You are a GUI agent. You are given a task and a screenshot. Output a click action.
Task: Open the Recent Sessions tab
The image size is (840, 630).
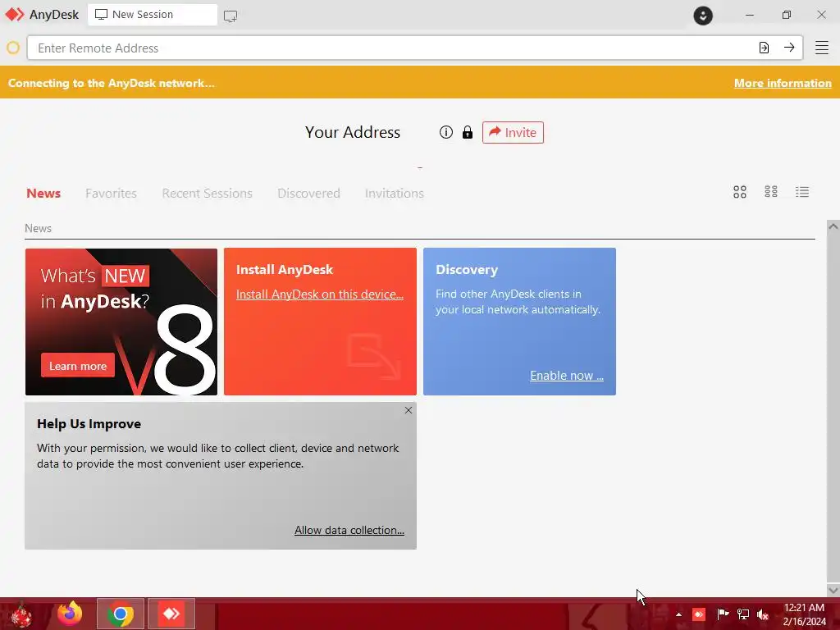pos(207,194)
